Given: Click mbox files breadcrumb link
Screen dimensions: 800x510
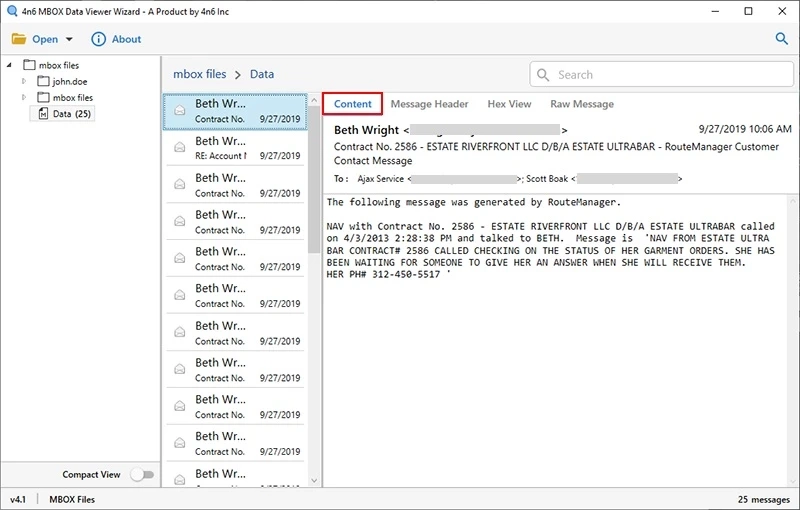Looking at the screenshot, I should [199, 74].
